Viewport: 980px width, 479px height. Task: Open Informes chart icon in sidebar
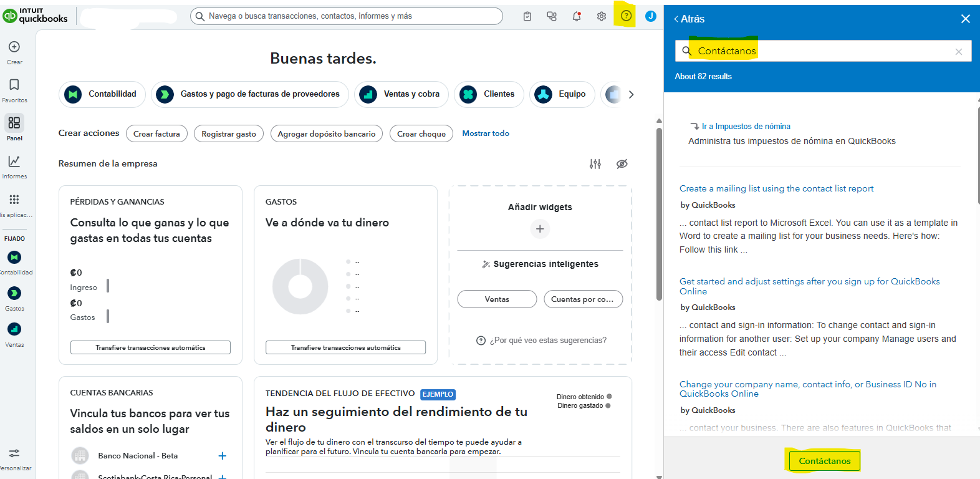14,162
